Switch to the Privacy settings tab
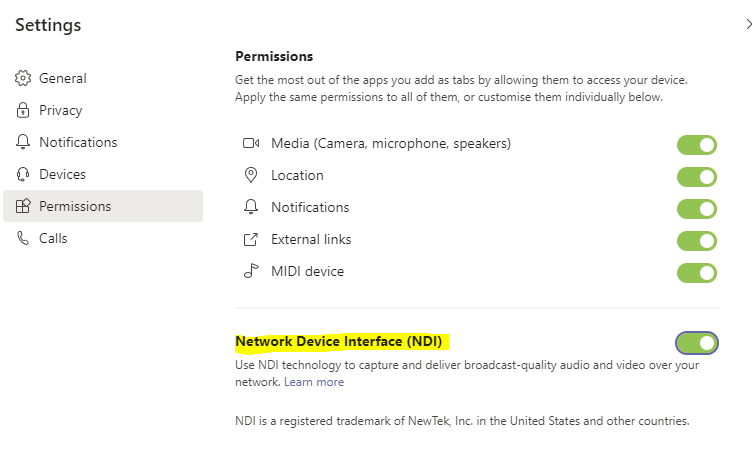The height and width of the screenshot is (459, 752). coord(60,110)
